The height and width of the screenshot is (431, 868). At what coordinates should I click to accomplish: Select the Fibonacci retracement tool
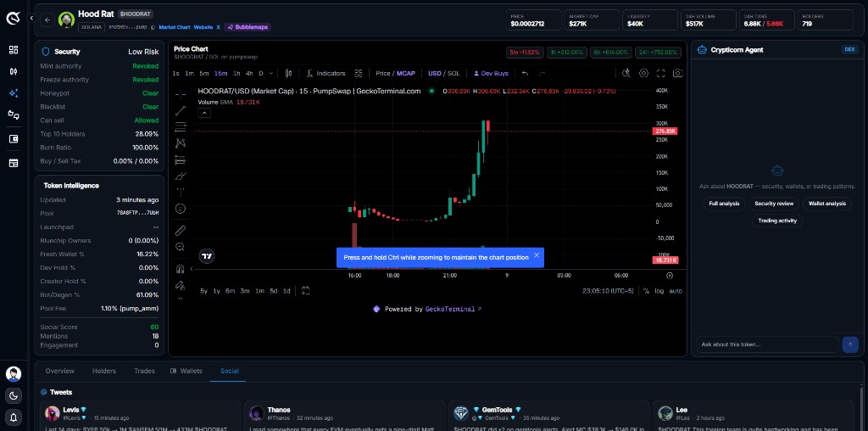(181, 127)
